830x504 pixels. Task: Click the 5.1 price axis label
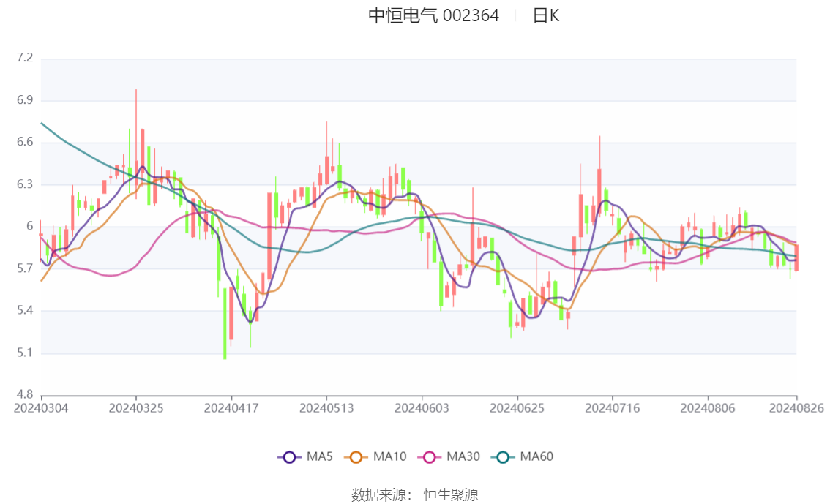(x=25, y=353)
